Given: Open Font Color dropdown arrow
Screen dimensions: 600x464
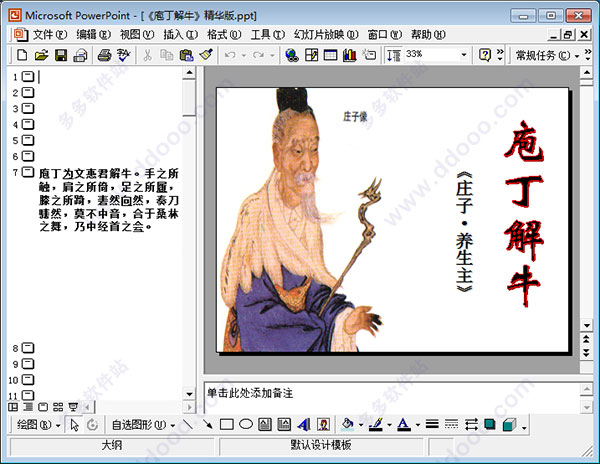Looking at the screenshot, I should (x=417, y=425).
